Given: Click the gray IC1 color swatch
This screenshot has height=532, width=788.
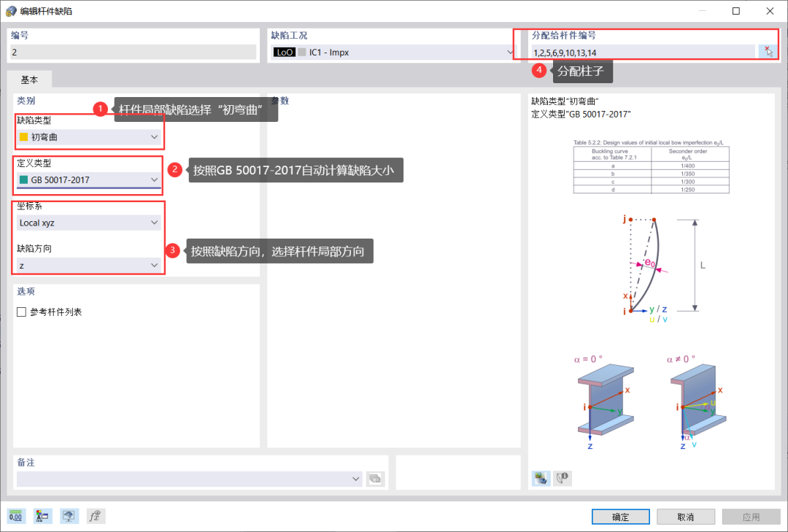Looking at the screenshot, I should click(302, 53).
